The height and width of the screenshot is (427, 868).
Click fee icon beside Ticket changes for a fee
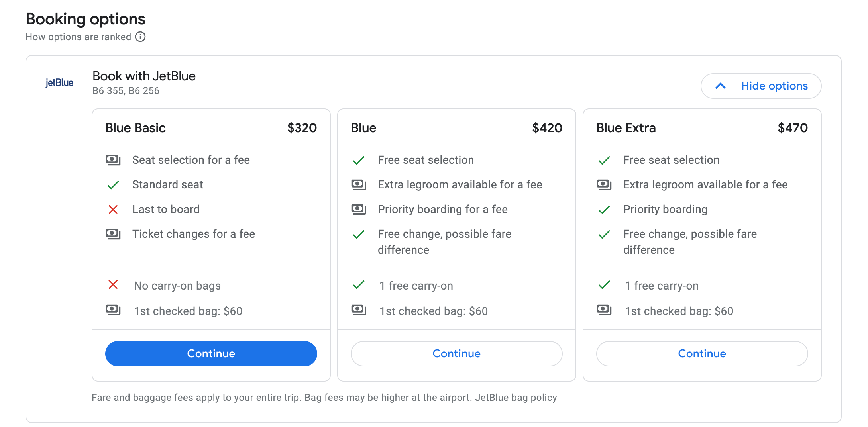point(113,234)
